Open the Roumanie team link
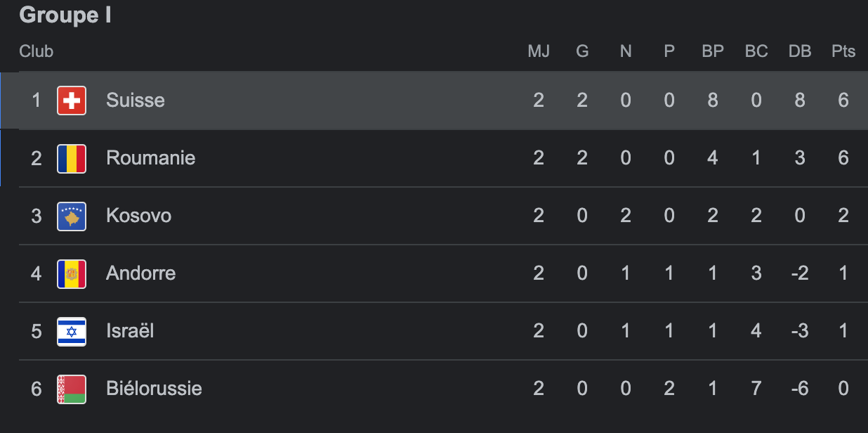 [150, 158]
